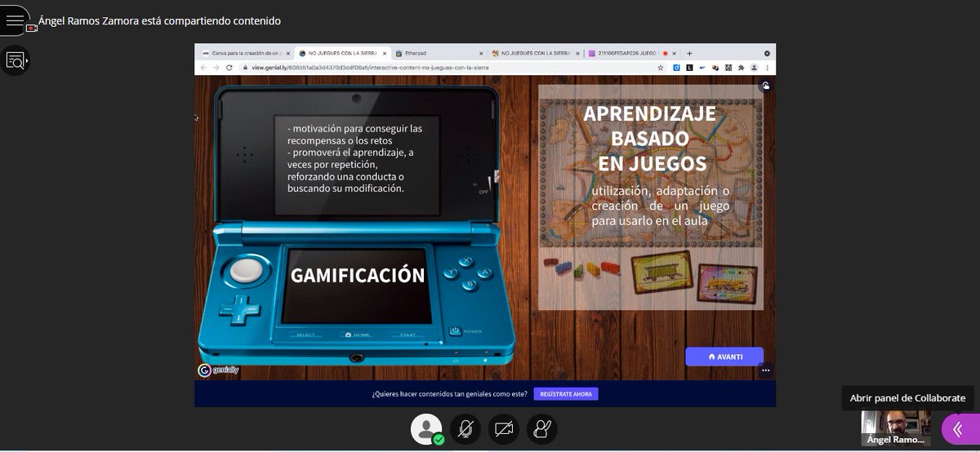This screenshot has height=452, width=980.
Task: Click the page lock security icon
Action: point(245,68)
